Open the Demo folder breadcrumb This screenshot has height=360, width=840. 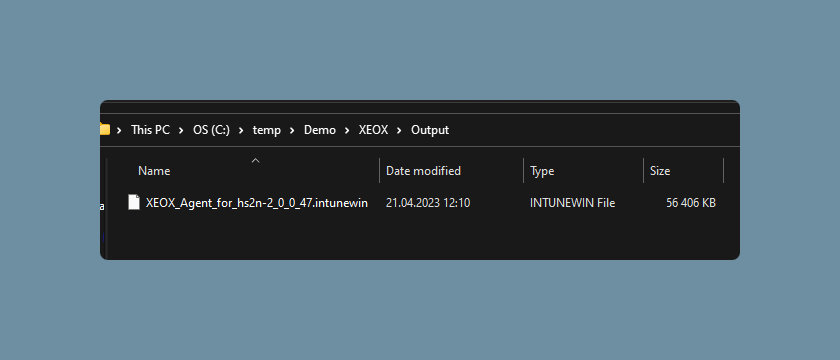point(320,130)
